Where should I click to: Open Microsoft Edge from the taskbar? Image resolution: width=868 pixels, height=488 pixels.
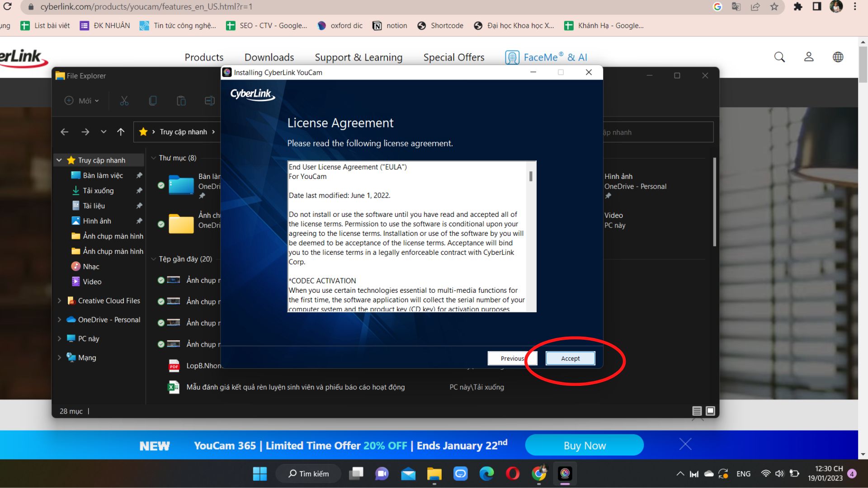(x=486, y=474)
